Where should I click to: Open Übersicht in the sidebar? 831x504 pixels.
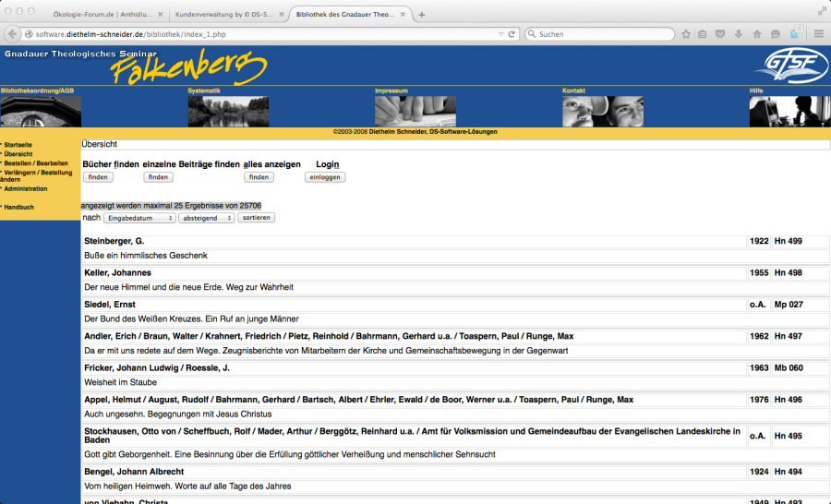[18, 154]
